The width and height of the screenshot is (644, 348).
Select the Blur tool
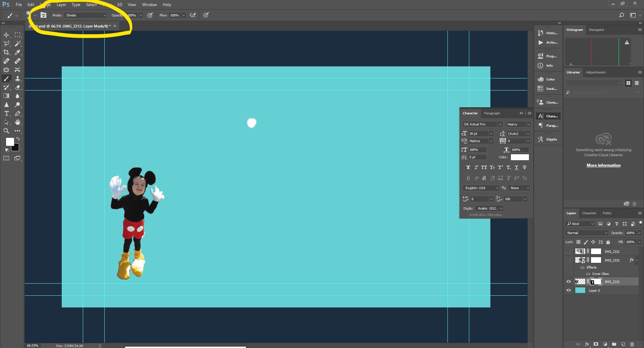coord(17,96)
